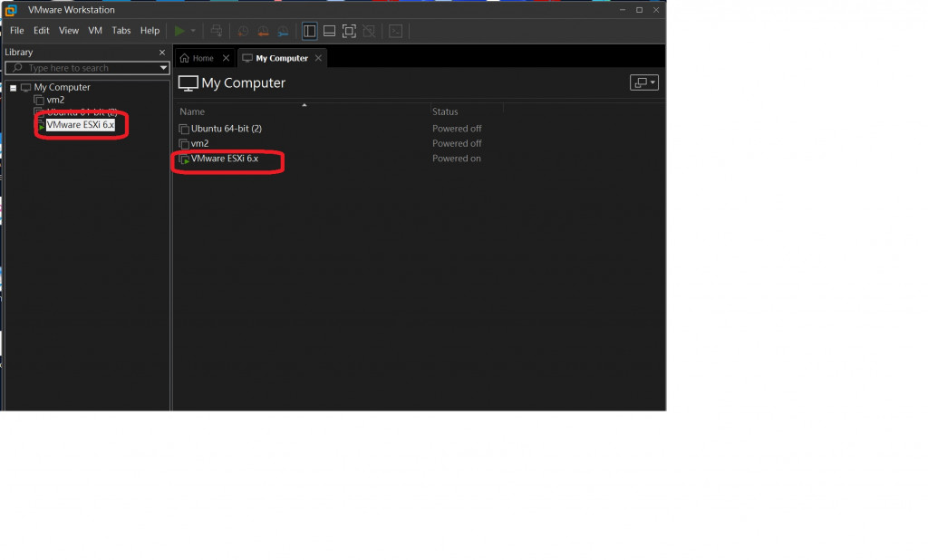
Task: Click the green Power On play icon
Action: click(x=179, y=31)
